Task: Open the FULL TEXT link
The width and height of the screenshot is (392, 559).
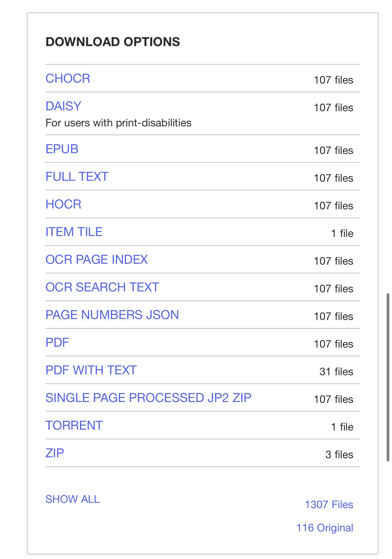Action: tap(77, 177)
